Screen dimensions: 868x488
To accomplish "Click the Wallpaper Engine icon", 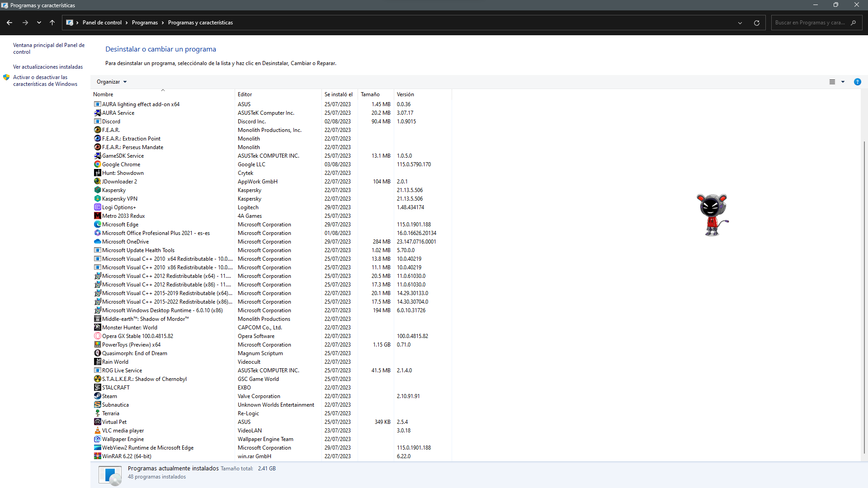I will 97,439.
